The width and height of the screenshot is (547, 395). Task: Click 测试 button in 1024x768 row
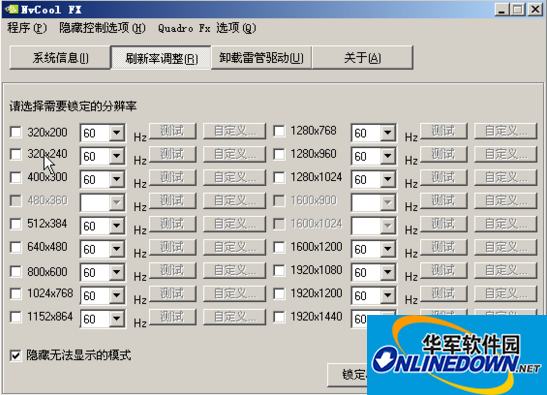coord(173,294)
